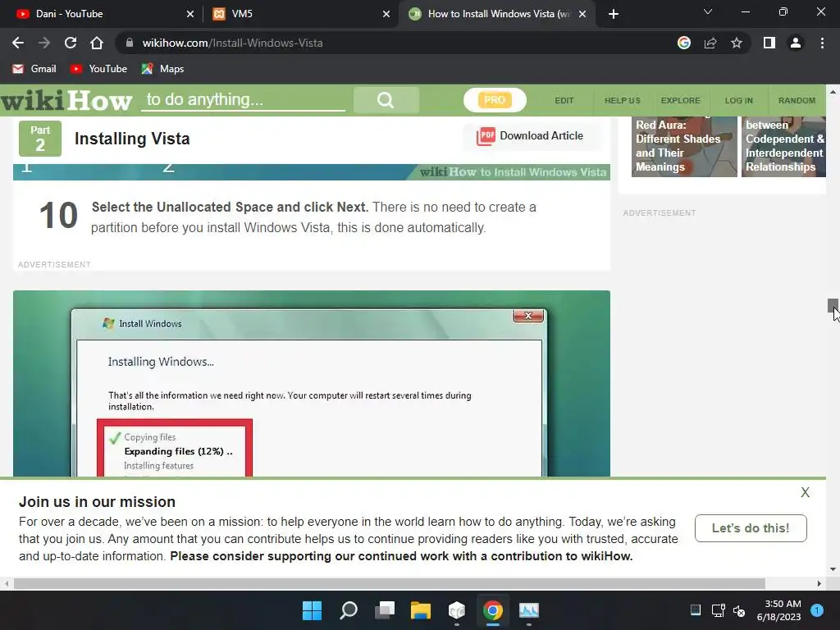Dismiss the Join us banner
Screen dimensions: 840x630
[806, 492]
